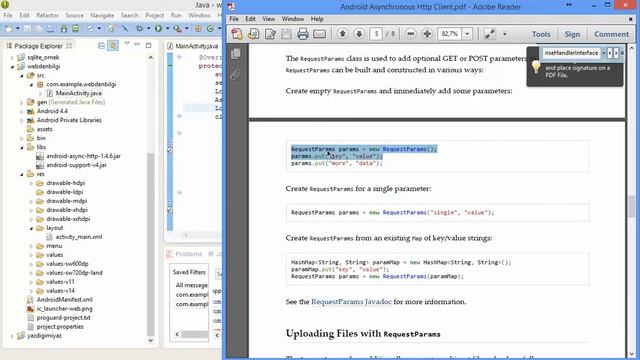This screenshot has width=640, height=360.
Task: Zoom in with the plus button
Action: click(x=427, y=34)
